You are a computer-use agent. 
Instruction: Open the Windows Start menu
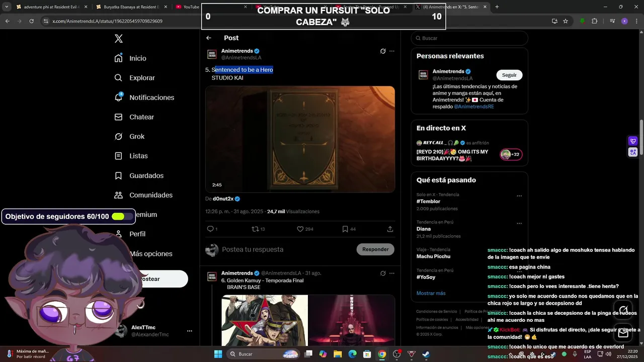click(218, 354)
